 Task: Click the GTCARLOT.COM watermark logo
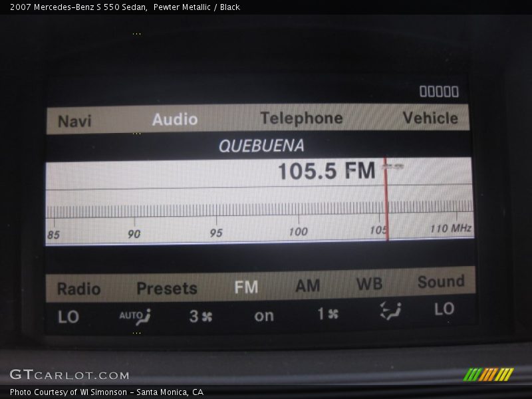[x=69, y=374]
